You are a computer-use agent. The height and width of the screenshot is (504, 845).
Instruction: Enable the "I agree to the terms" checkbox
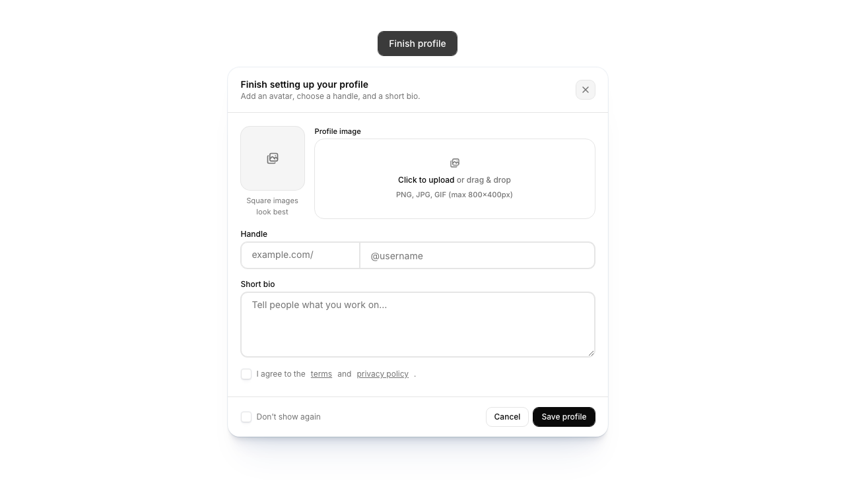point(246,374)
